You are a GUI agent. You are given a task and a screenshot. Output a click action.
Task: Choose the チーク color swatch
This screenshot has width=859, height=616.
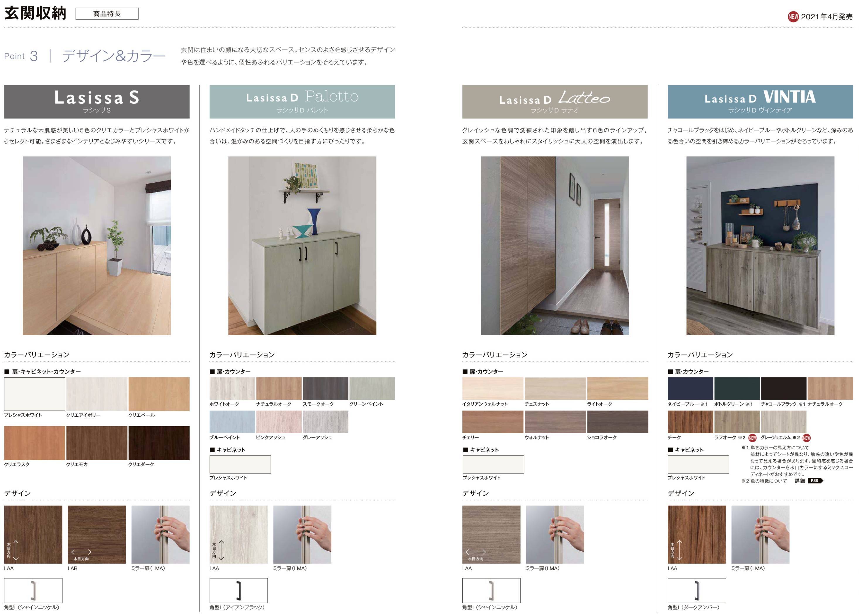pos(690,422)
